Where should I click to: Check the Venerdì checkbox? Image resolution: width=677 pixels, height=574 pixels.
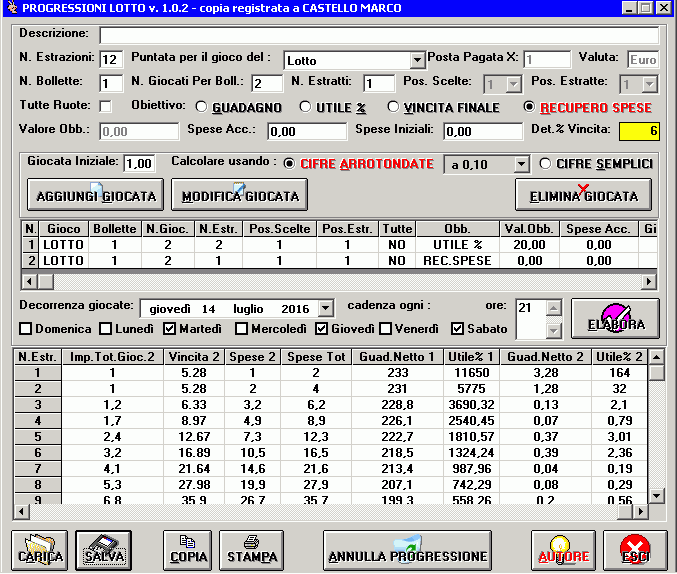[x=385, y=329]
